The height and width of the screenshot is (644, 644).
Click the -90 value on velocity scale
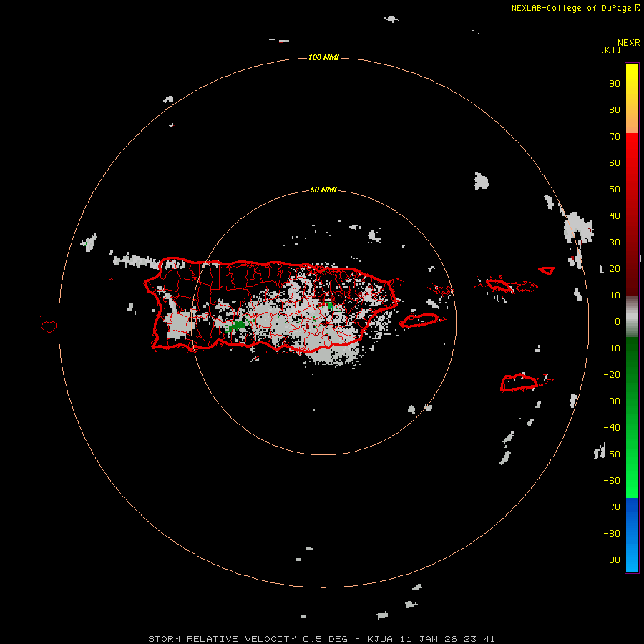point(612,560)
